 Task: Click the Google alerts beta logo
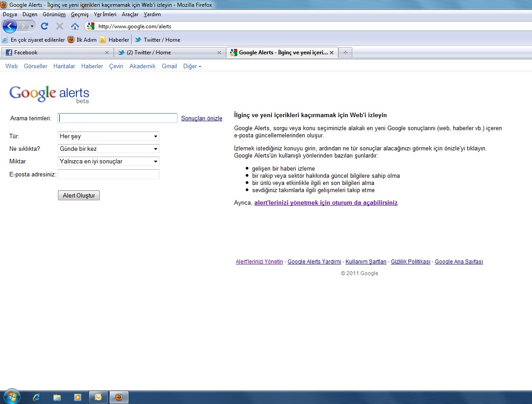click(49, 94)
